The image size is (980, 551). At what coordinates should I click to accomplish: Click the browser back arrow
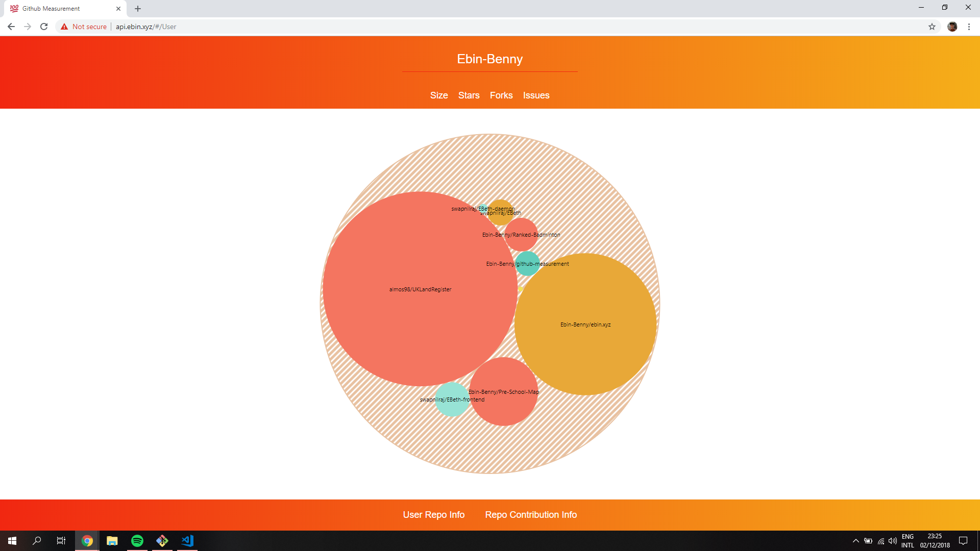pos(11,27)
